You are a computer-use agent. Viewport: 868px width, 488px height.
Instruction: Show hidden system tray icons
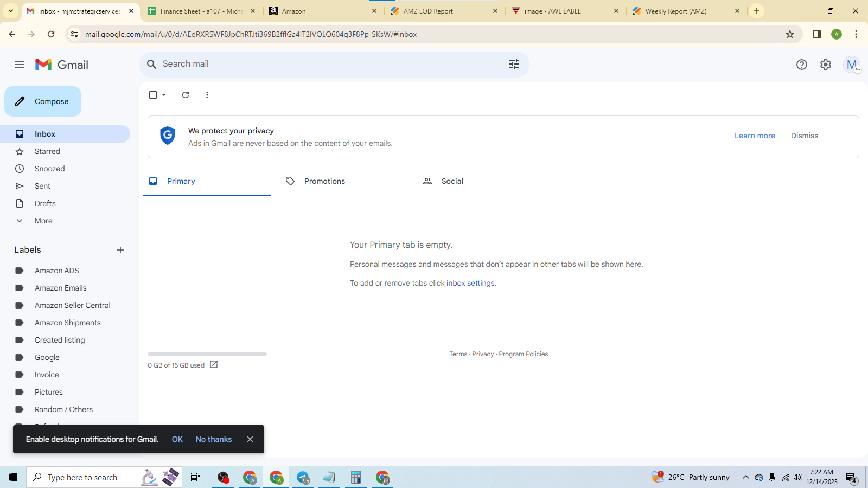click(x=746, y=477)
